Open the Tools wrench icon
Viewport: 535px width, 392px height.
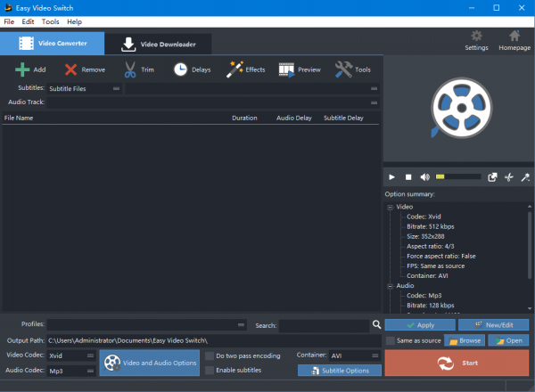342,69
